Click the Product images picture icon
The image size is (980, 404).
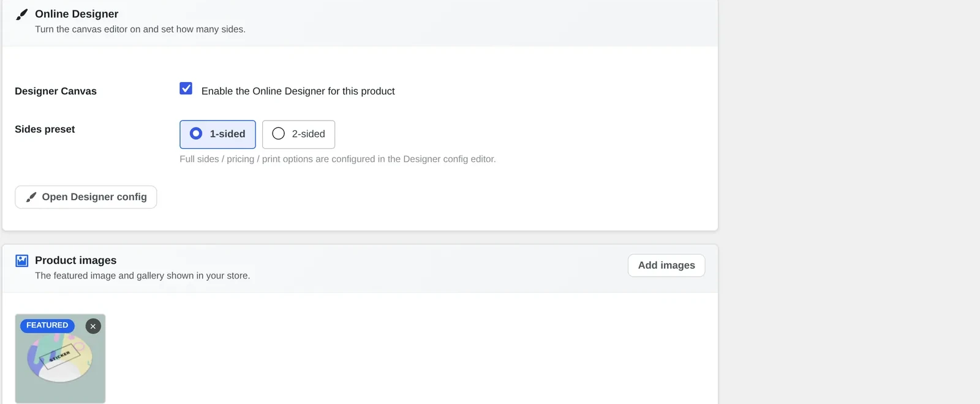(22, 261)
